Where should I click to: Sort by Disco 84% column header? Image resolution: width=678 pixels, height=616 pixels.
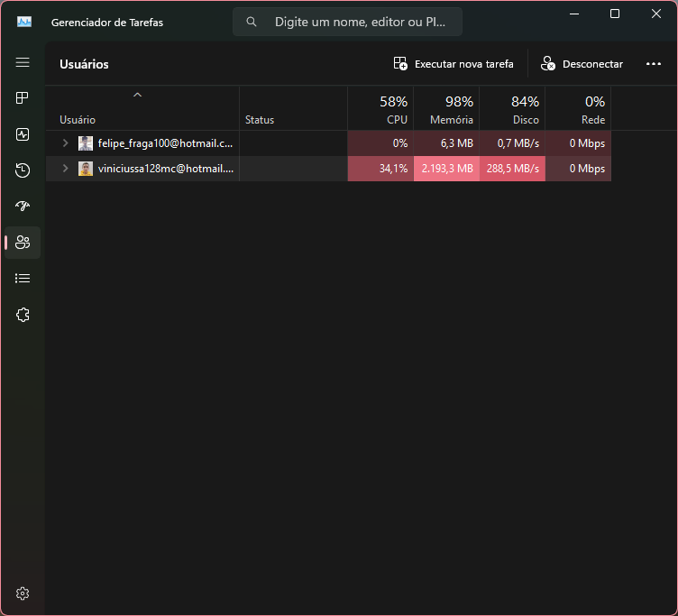(512, 108)
